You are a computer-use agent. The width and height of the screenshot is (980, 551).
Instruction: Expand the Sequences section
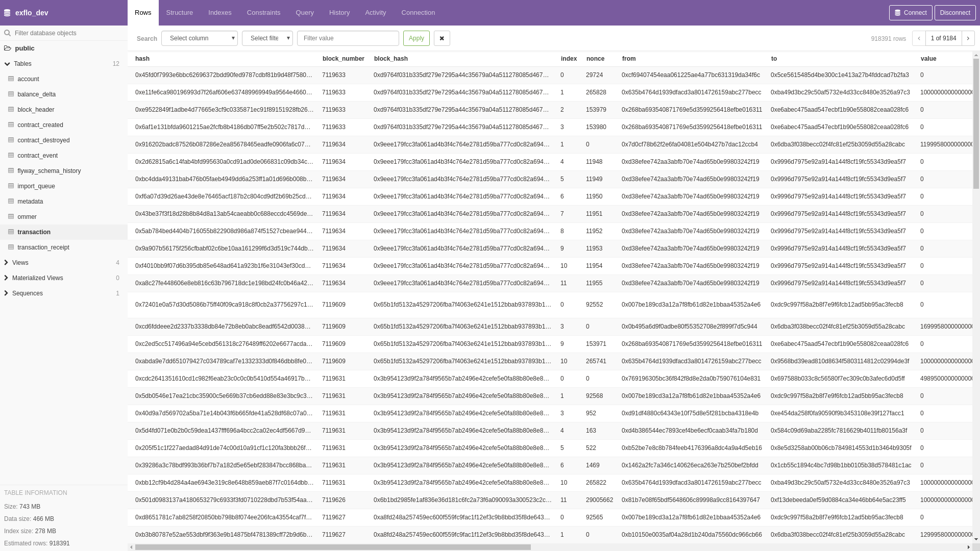(x=6, y=293)
